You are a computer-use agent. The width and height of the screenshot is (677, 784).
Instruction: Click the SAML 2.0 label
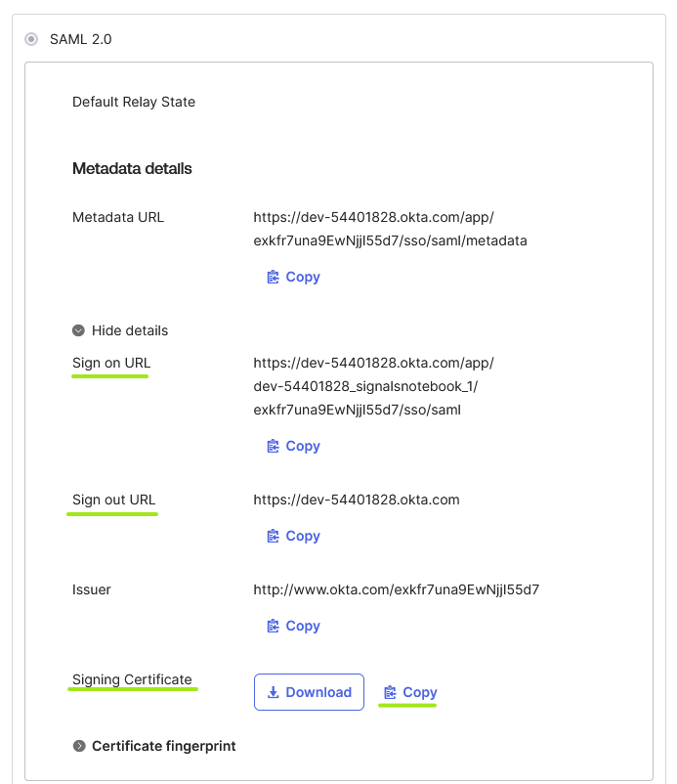(81, 39)
